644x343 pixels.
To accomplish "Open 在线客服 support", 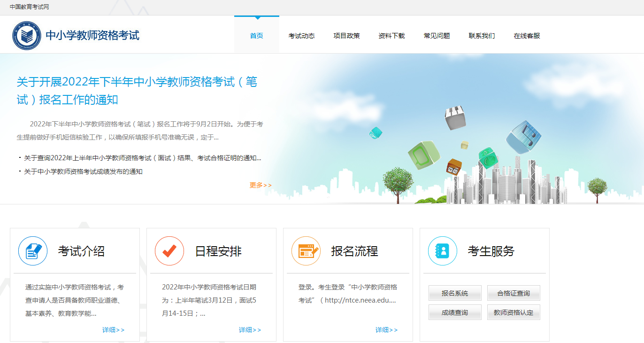I will [x=527, y=36].
